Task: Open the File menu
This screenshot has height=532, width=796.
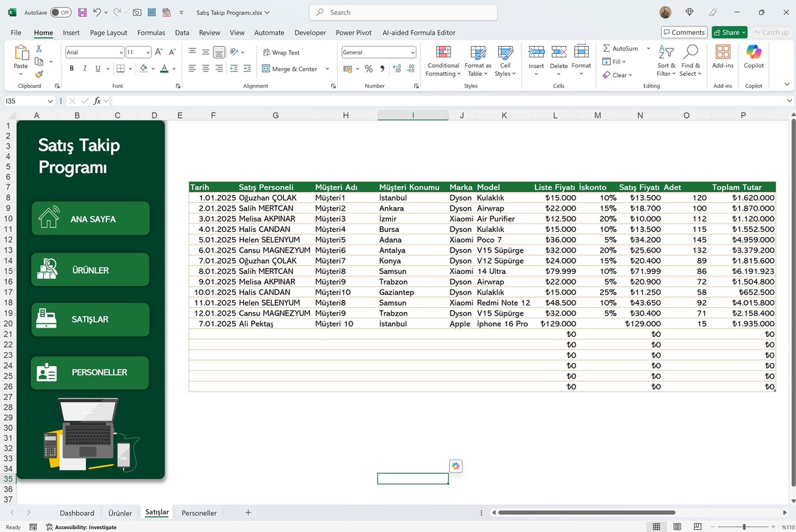Action: (x=16, y=33)
